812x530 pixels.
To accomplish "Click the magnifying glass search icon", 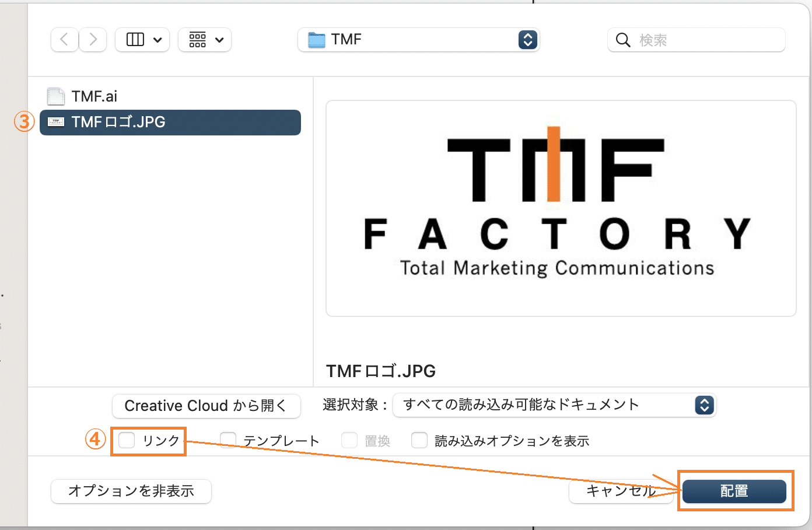I will [x=623, y=40].
